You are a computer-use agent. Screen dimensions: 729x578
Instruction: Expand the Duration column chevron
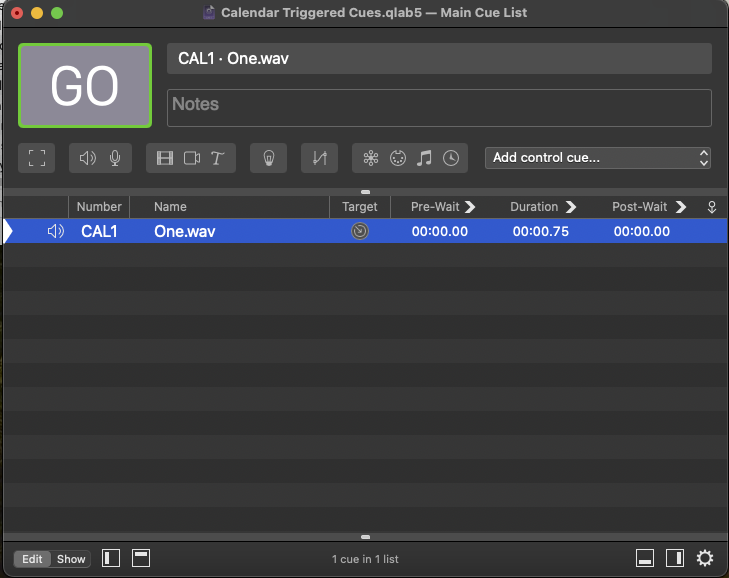571,207
